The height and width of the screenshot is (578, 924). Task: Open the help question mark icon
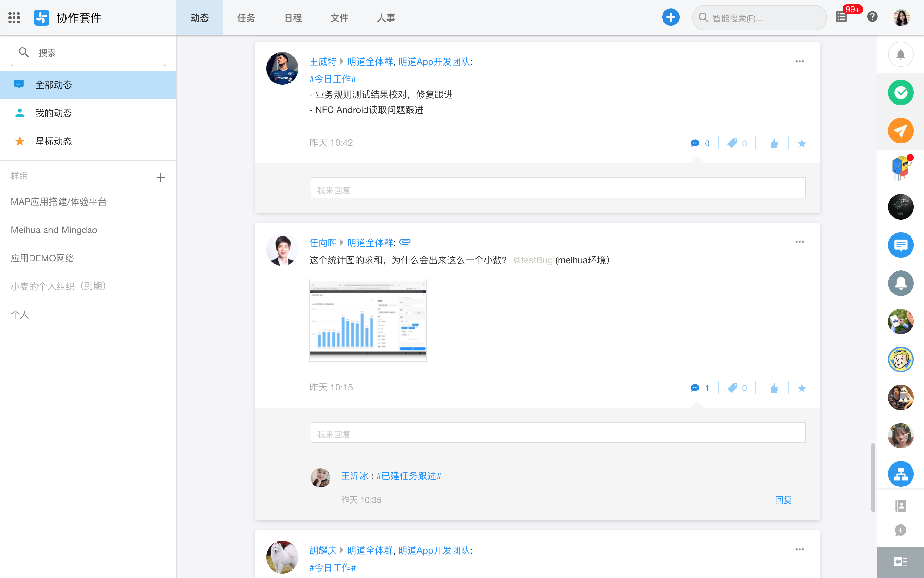tap(872, 17)
